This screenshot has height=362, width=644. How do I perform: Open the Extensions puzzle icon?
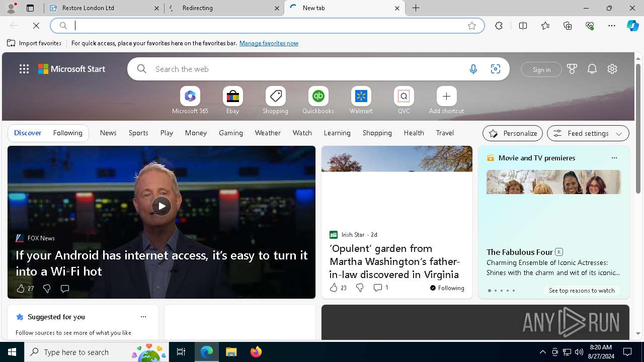coord(499,26)
